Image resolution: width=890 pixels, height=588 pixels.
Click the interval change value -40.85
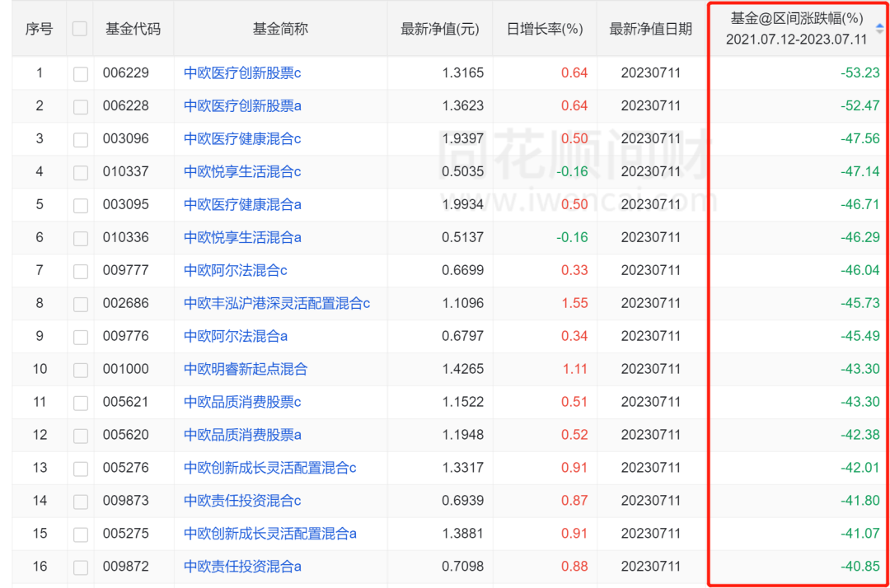click(x=860, y=567)
